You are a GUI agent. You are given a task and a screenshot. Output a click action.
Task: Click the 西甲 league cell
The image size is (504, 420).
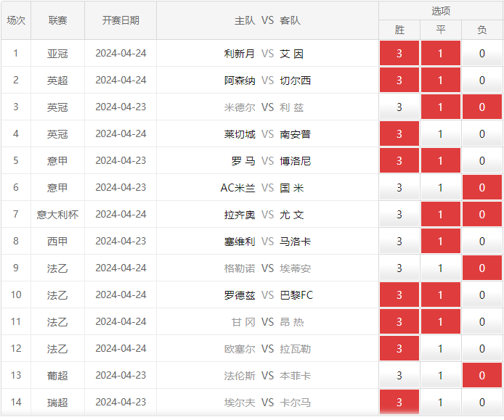point(57,242)
